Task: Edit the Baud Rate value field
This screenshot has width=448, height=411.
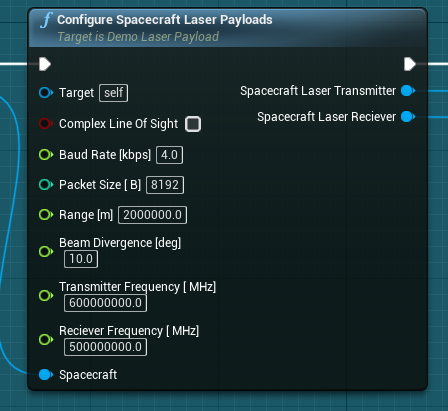Action: 170,155
